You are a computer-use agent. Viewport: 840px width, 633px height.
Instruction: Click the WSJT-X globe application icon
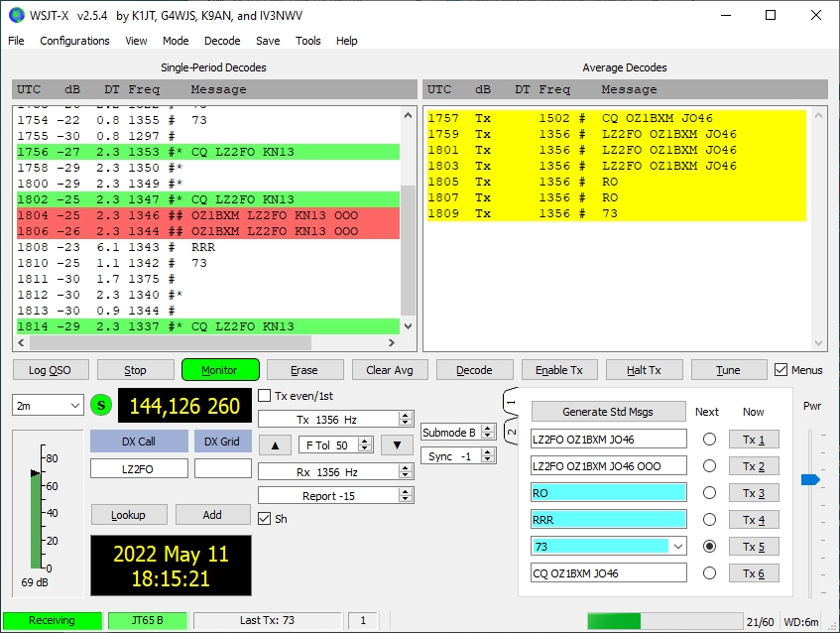[x=17, y=15]
